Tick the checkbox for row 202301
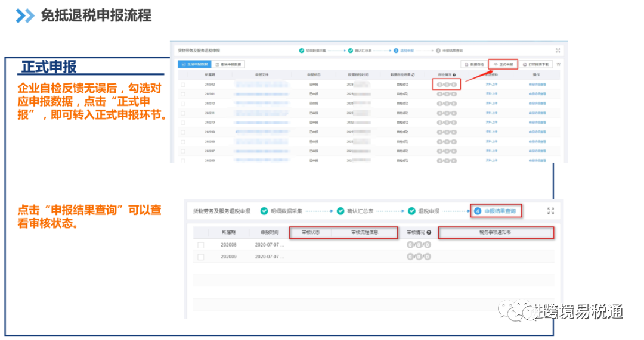Image resolution: width=644 pixels, height=340 pixels. click(x=183, y=94)
